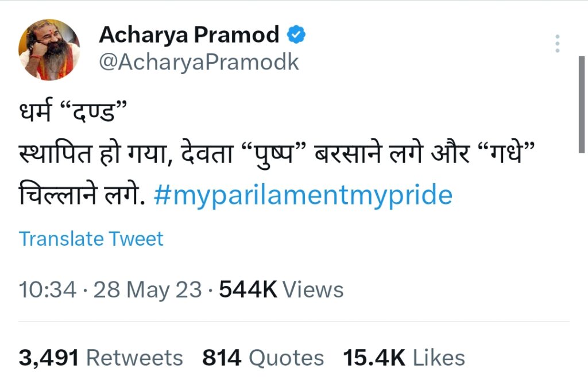Click the phrase "चिल्लाने लगे." in tweet
588x383 pixels.
click(x=80, y=196)
